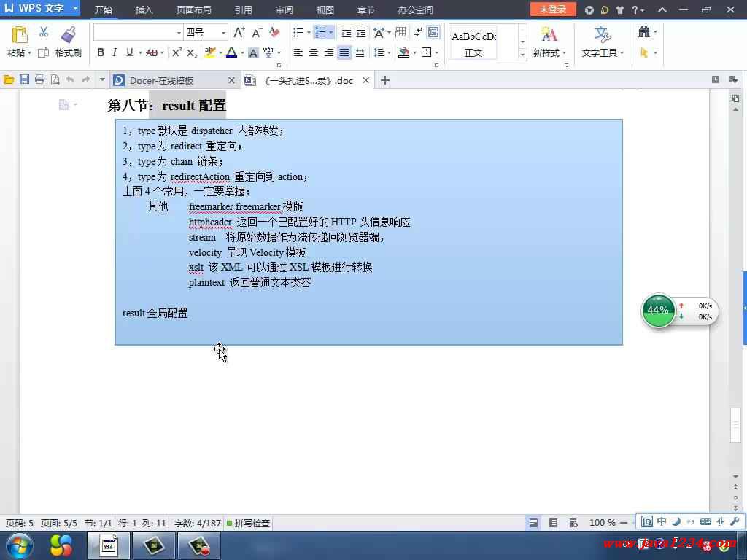The height and width of the screenshot is (560, 747).
Task: Toggle superscript X² formatting
Action: tap(177, 52)
